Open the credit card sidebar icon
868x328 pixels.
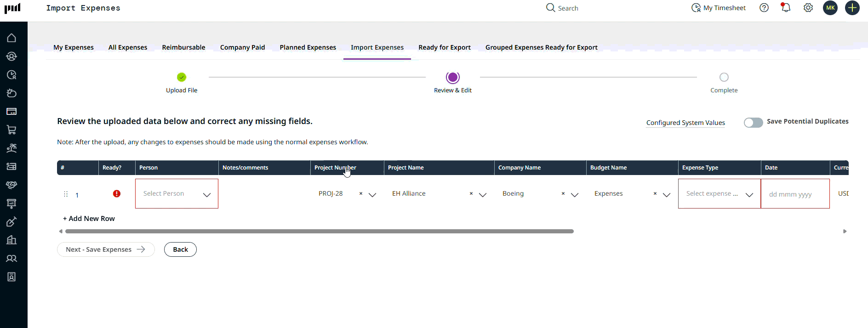coord(11,112)
